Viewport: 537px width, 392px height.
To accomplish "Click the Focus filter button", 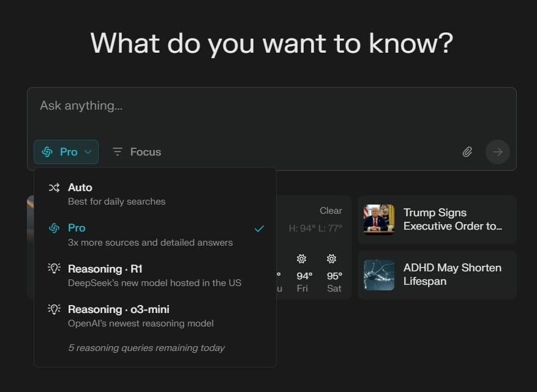I will pyautogui.click(x=137, y=152).
